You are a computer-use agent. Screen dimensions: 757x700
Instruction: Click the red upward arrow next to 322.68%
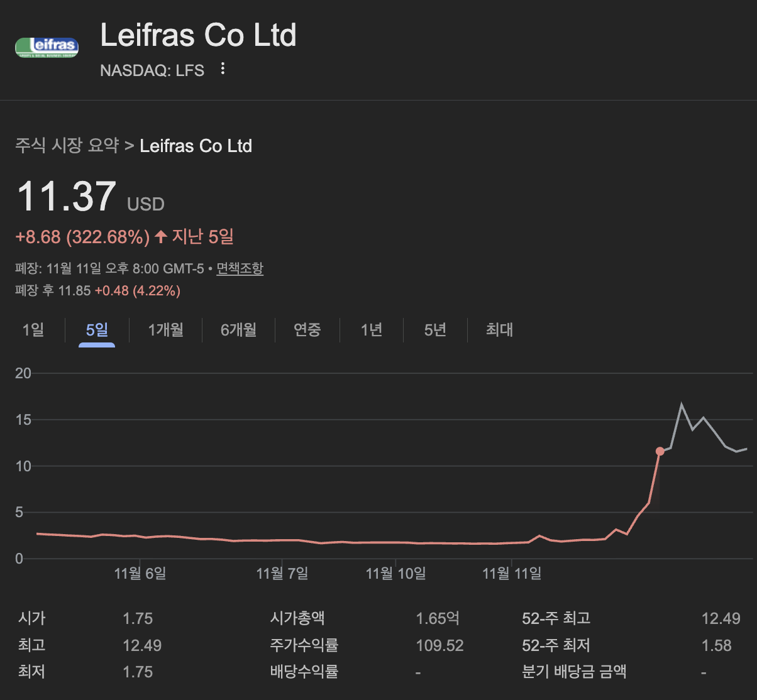(x=161, y=236)
